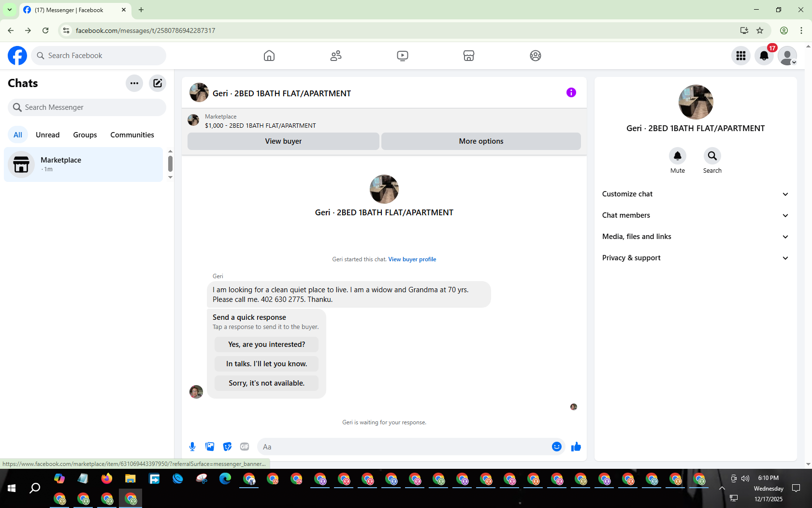Viewport: 812px width, 508px height.
Task: Reload the page with the refresh icon
Action: 45,30
